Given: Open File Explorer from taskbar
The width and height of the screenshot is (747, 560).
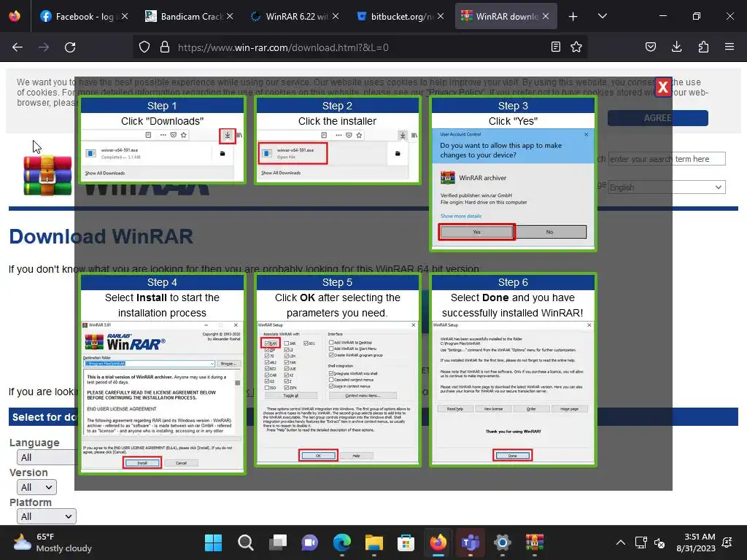Looking at the screenshot, I should pyautogui.click(x=374, y=542).
